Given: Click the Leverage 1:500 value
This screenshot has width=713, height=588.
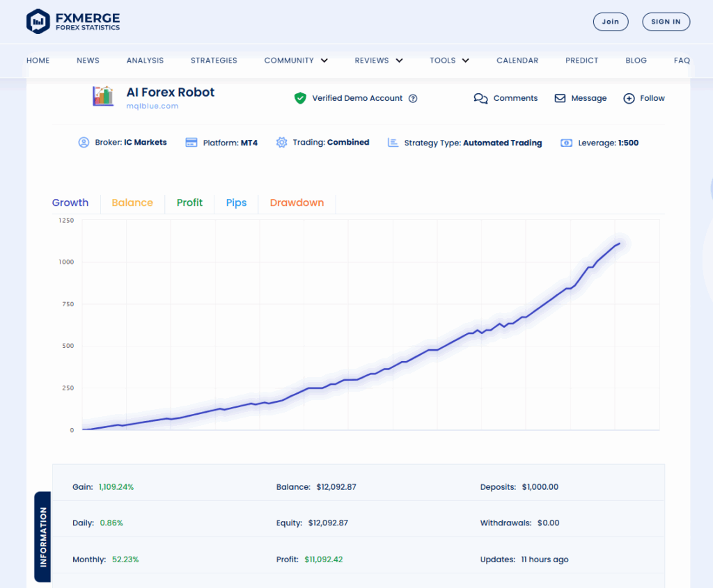Looking at the screenshot, I should (629, 143).
